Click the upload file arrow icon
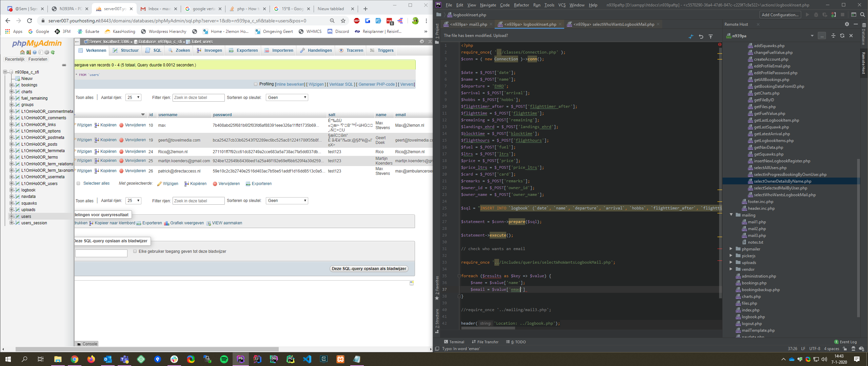Screen dimensions: 868x366 click(711, 36)
